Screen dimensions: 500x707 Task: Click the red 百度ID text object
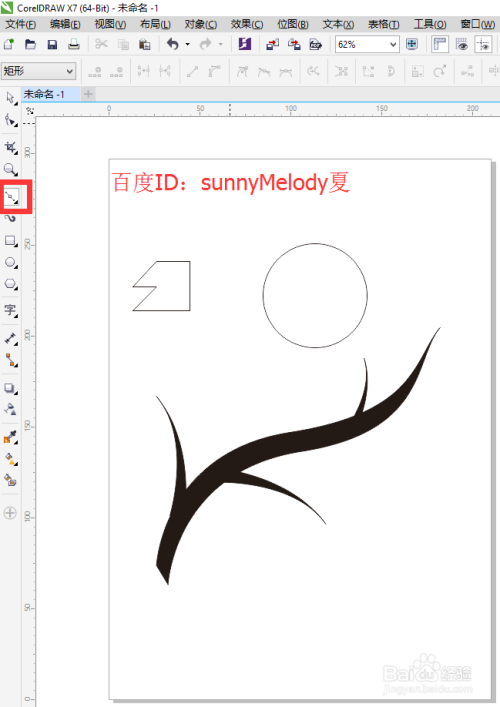(x=230, y=183)
